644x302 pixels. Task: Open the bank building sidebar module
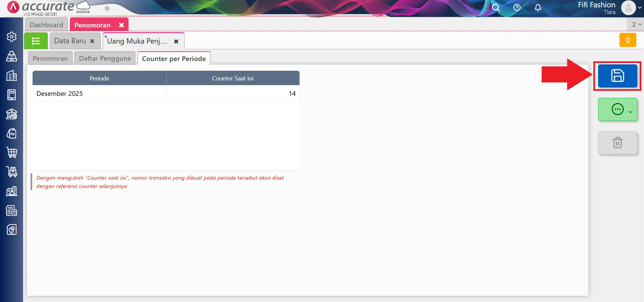[x=12, y=114]
